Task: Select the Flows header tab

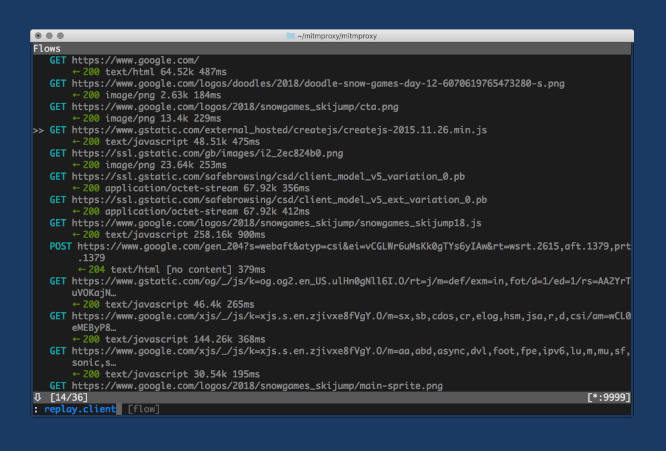Action: 47,48
